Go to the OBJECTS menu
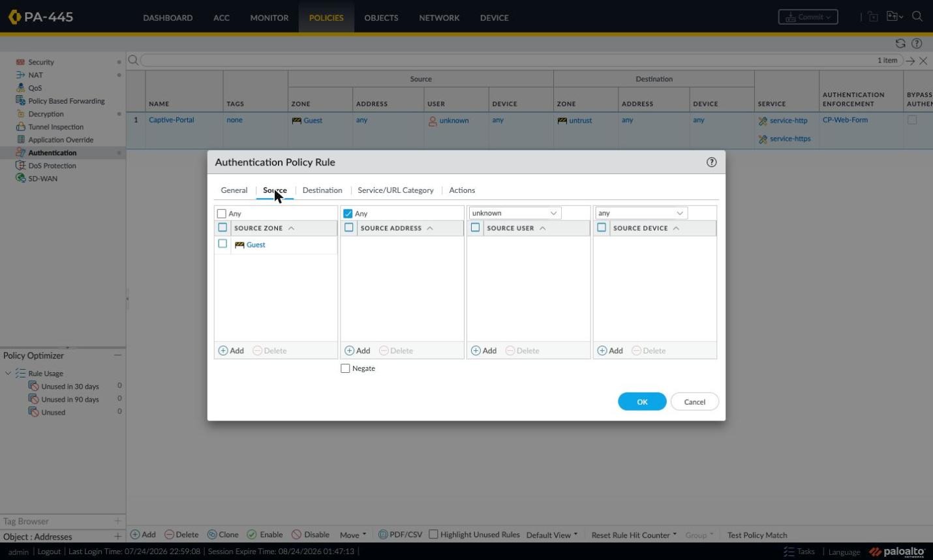The height and width of the screenshot is (560, 933). click(x=381, y=18)
